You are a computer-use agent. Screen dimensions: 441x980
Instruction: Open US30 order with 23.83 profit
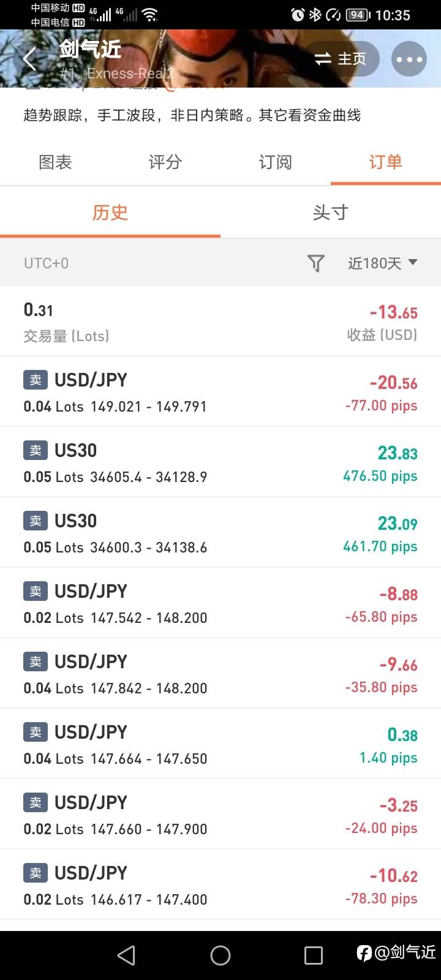pos(221,462)
